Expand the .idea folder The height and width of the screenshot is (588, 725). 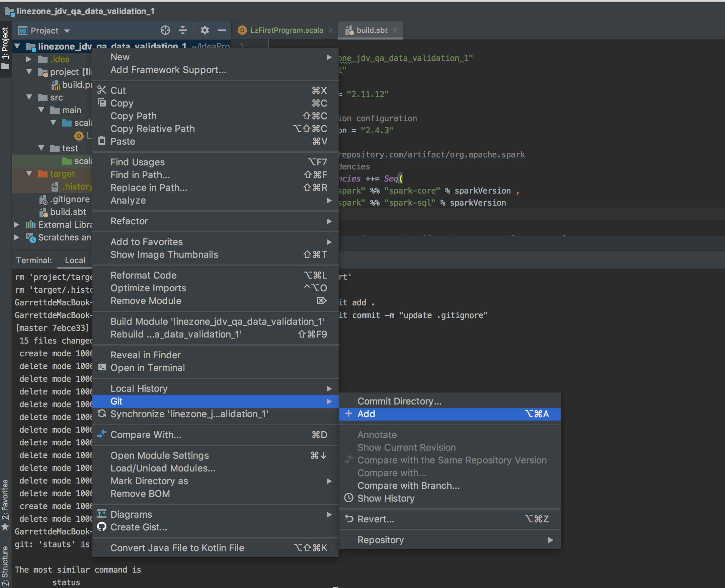[x=29, y=59]
